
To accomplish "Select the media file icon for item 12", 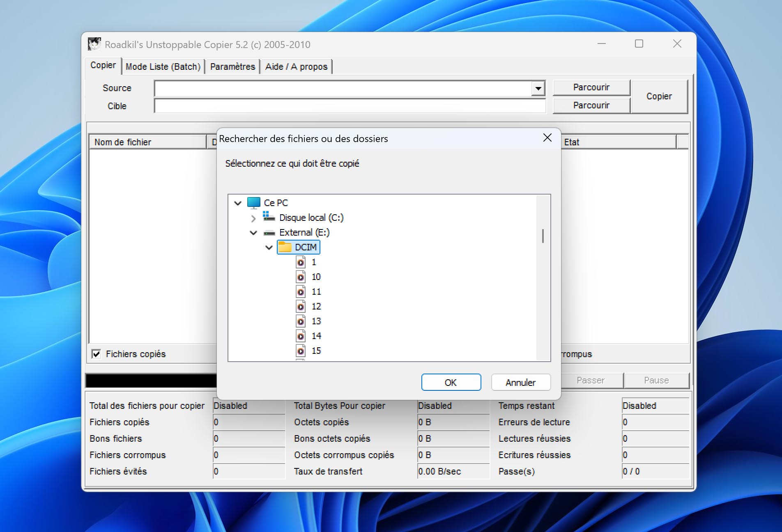I will click(x=301, y=306).
